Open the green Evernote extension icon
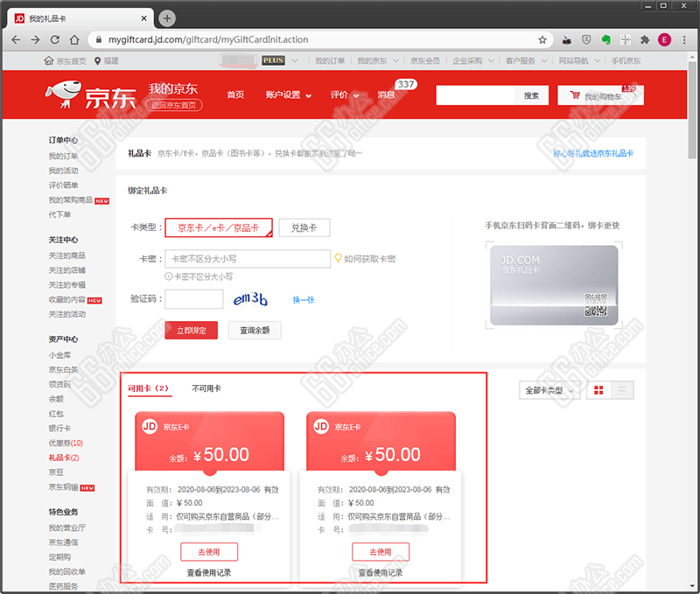Screen dimensions: 700x594 605,39
